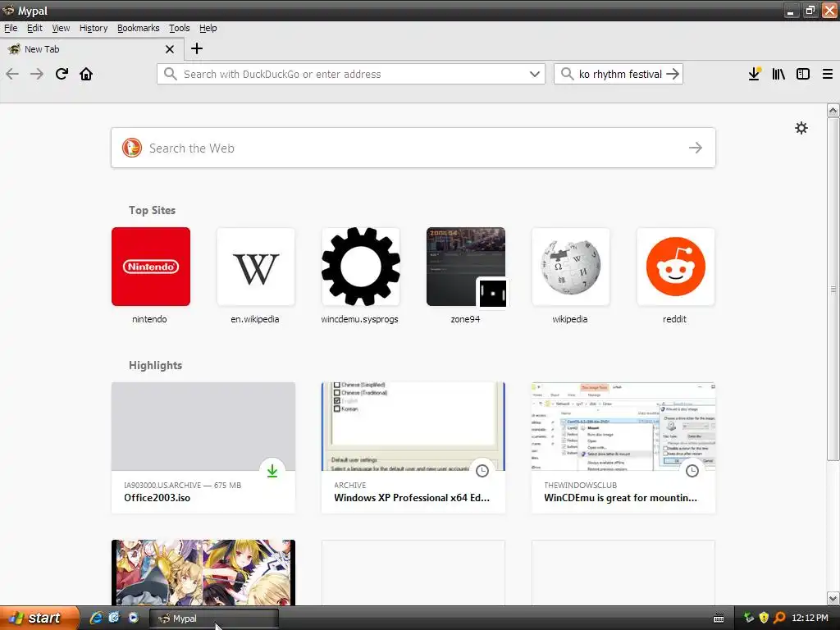
Task: Click the Search the Web input
Action: pyautogui.click(x=413, y=148)
